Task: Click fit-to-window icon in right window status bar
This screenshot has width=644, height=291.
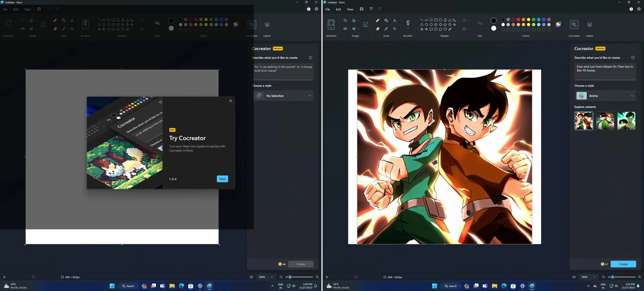Action: 574,277
